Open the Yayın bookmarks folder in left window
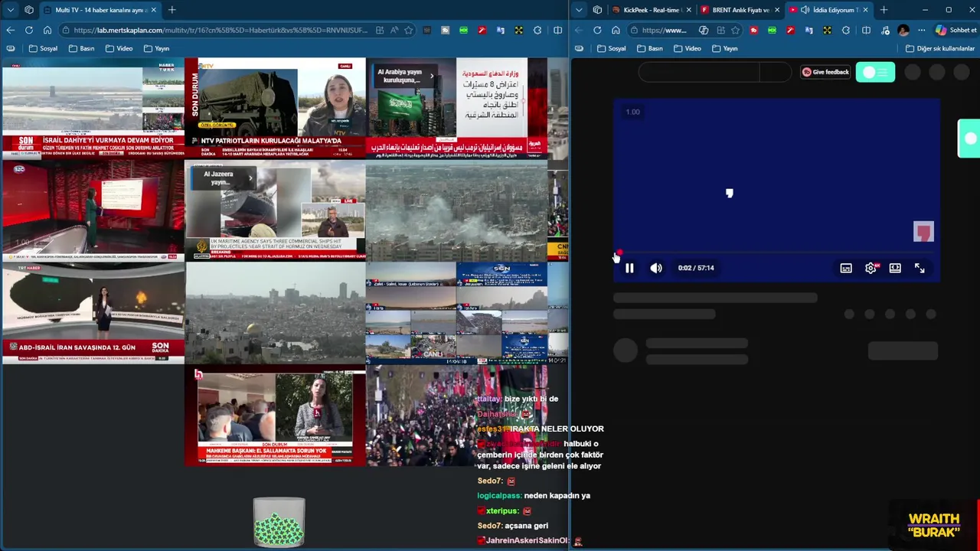This screenshot has height=551, width=980. pos(156,48)
